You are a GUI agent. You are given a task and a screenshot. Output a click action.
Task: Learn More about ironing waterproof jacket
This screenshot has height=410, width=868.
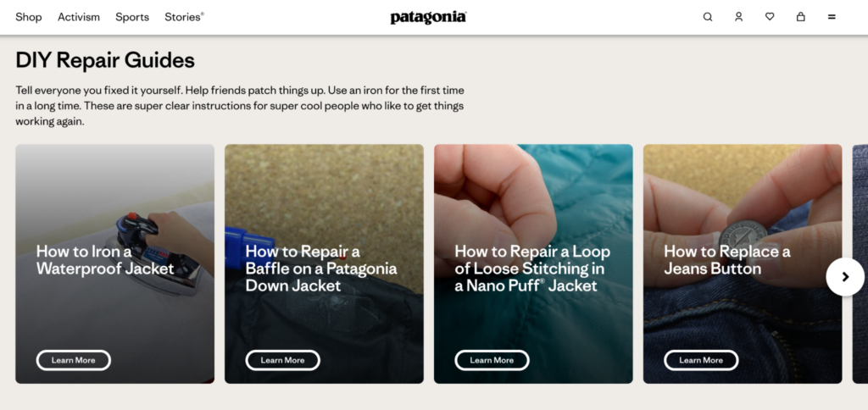click(74, 360)
